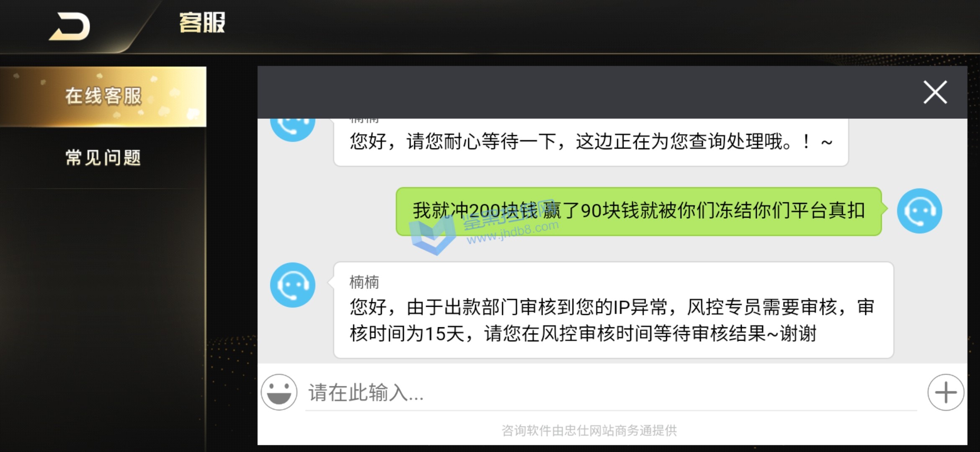Click the agent name 楠楠 label

click(364, 282)
